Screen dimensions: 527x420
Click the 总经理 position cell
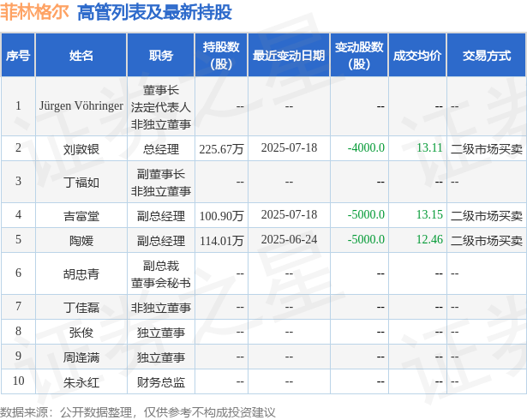(x=161, y=149)
